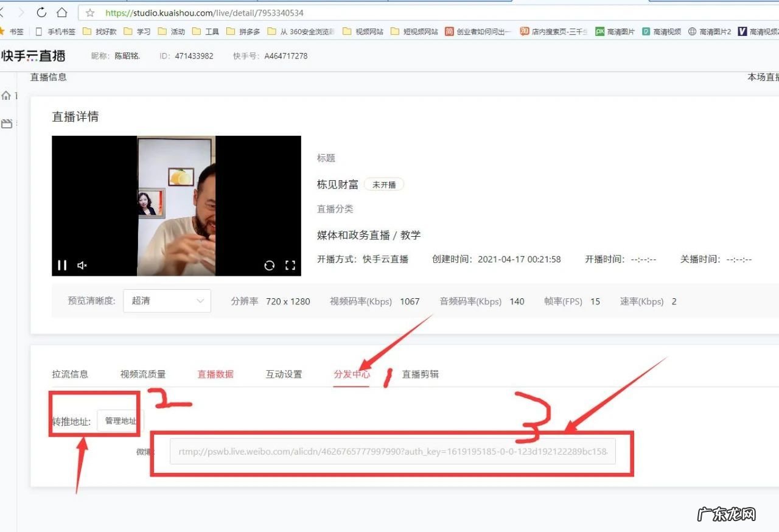Screen dimensions: 779x532
Task: Toggle the 未开播 status badge
Action: (383, 184)
